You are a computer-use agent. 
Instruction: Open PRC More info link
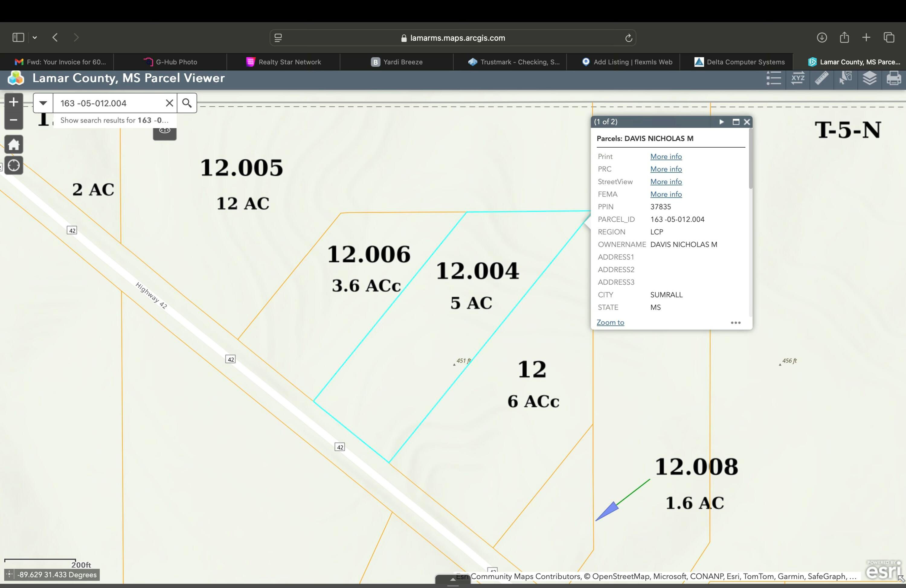pos(666,169)
